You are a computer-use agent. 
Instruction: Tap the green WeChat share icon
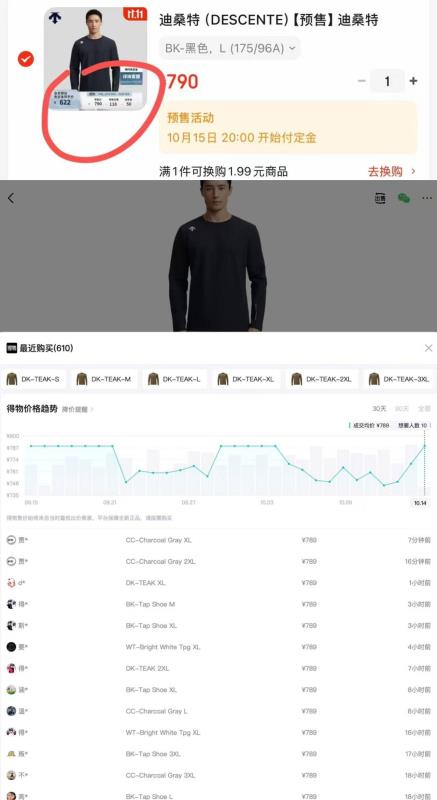404,198
